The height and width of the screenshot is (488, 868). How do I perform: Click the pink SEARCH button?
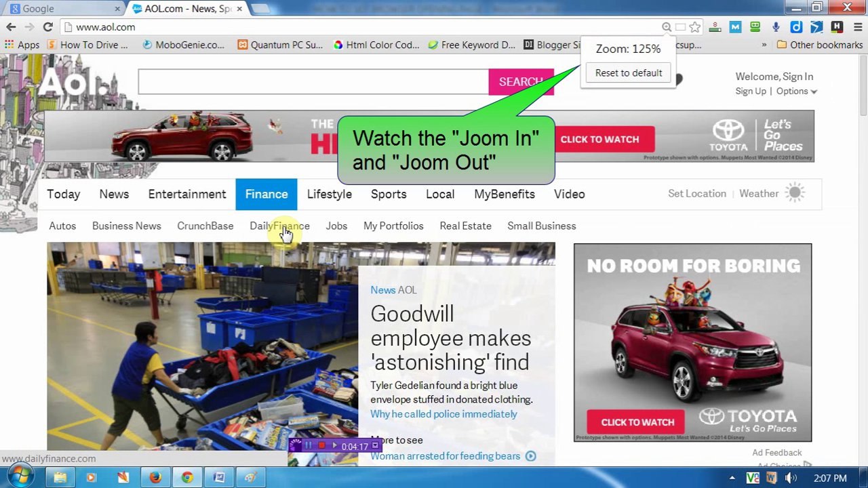pos(521,82)
